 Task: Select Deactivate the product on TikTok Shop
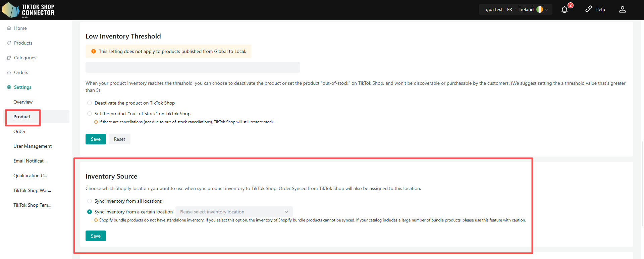[x=90, y=103]
